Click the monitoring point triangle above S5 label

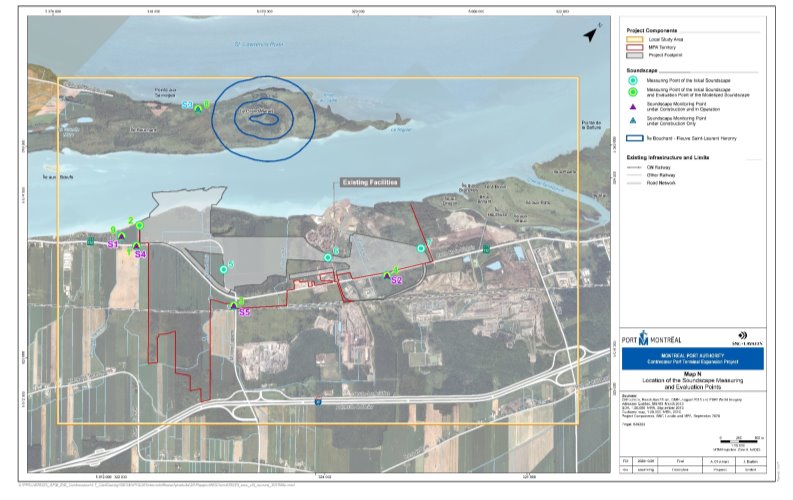[x=234, y=305]
